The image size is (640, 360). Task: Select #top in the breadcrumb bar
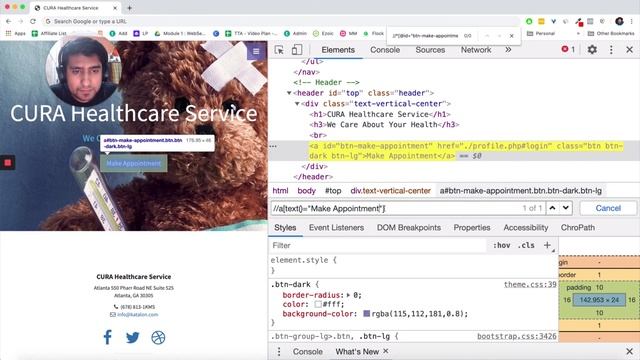pyautogui.click(x=333, y=191)
